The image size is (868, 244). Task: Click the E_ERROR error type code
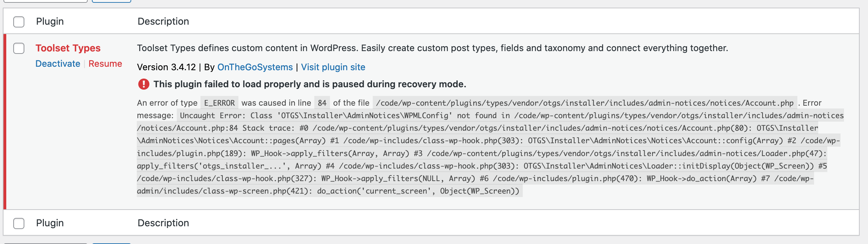[x=219, y=103]
